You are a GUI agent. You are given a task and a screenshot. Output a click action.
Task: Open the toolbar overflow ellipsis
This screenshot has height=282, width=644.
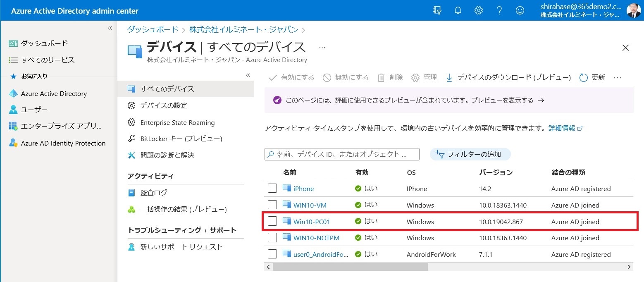pos(618,77)
